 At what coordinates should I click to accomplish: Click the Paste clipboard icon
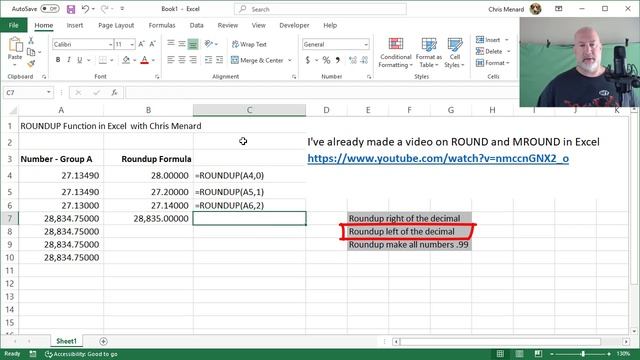tap(15, 44)
